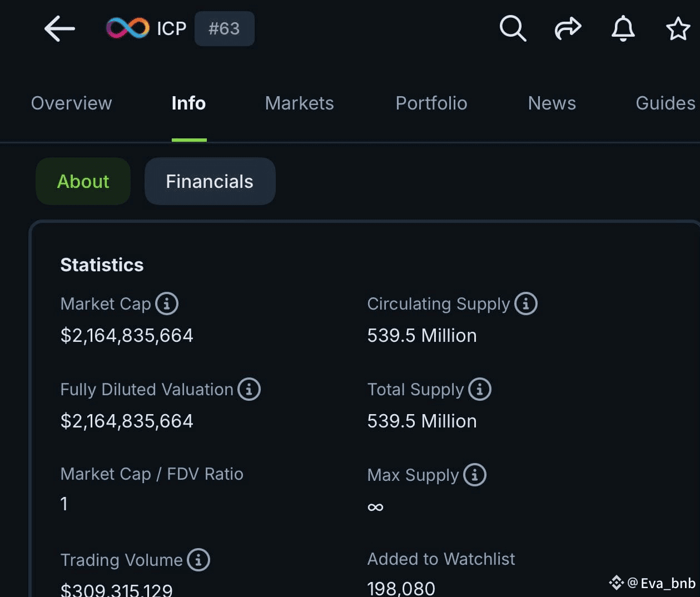700x597 pixels.
Task: Open the search magnifier icon
Action: tap(513, 28)
